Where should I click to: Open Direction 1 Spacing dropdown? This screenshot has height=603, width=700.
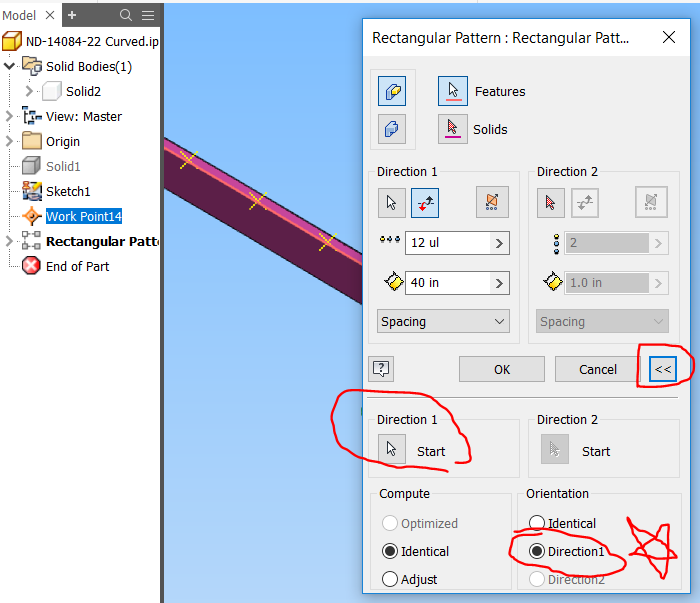pos(443,321)
